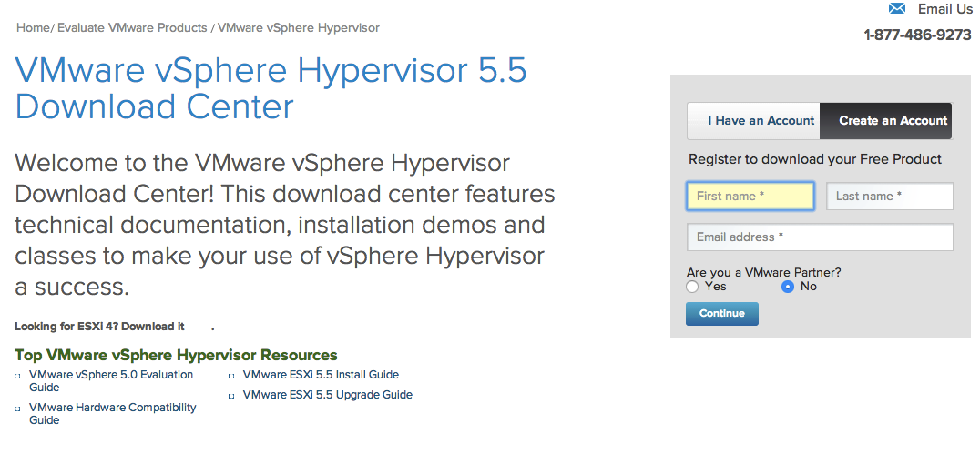This screenshot has width=980, height=454.
Task: Select the No radio button for VMware Partner
Action: [x=788, y=287]
